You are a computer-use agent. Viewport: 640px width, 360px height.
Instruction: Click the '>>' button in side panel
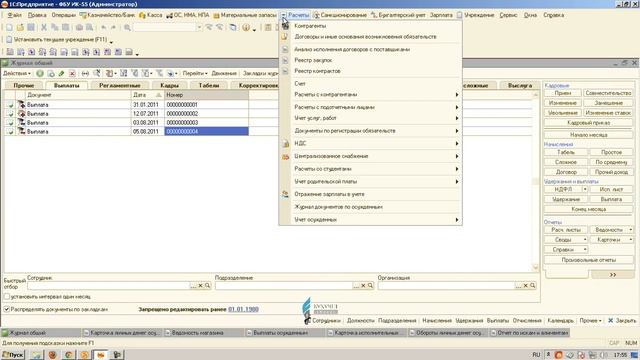tap(613, 275)
